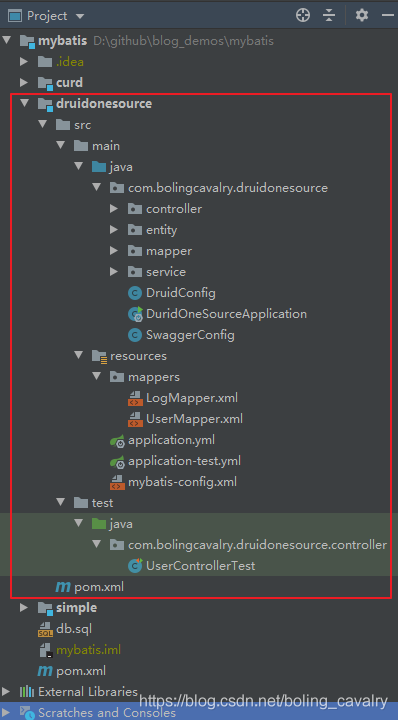The image size is (398, 720).
Task: Select the DruidConfig class
Action: [x=181, y=293]
